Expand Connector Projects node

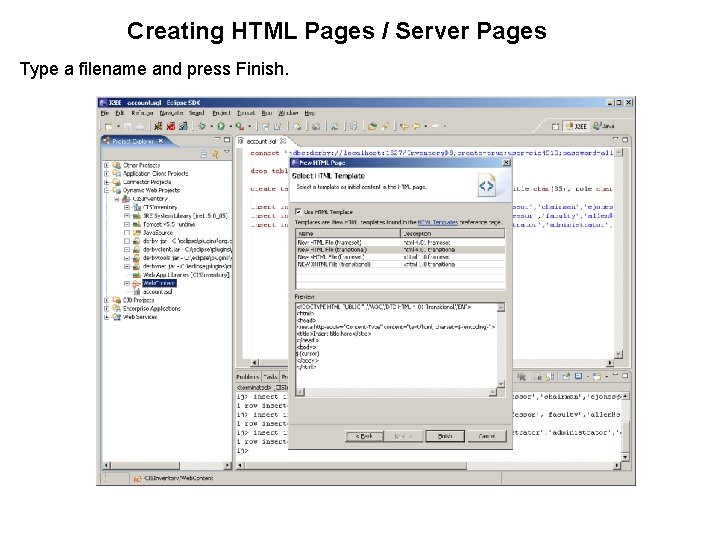pyautogui.click(x=107, y=182)
